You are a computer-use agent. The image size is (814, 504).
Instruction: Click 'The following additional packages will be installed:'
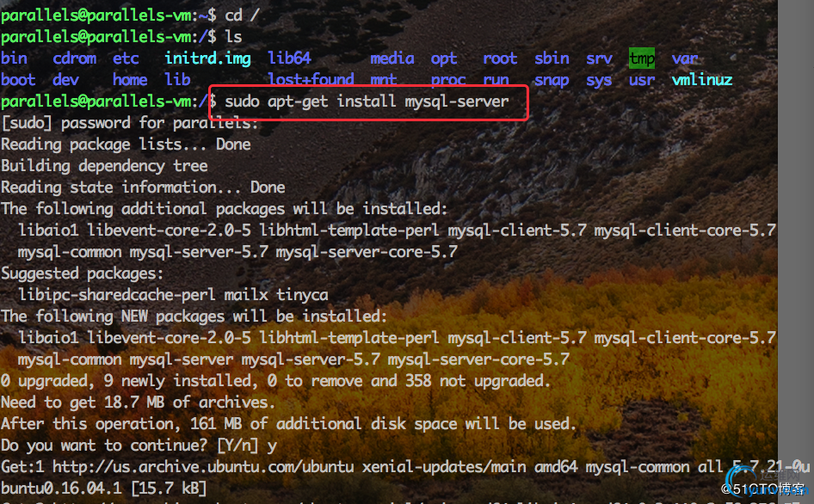pyautogui.click(x=225, y=209)
